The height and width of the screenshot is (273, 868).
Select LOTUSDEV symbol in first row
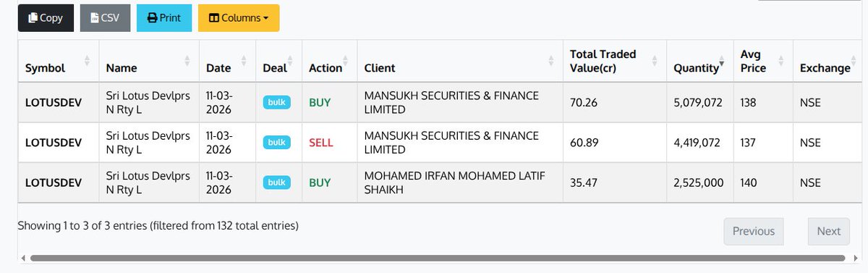point(54,103)
